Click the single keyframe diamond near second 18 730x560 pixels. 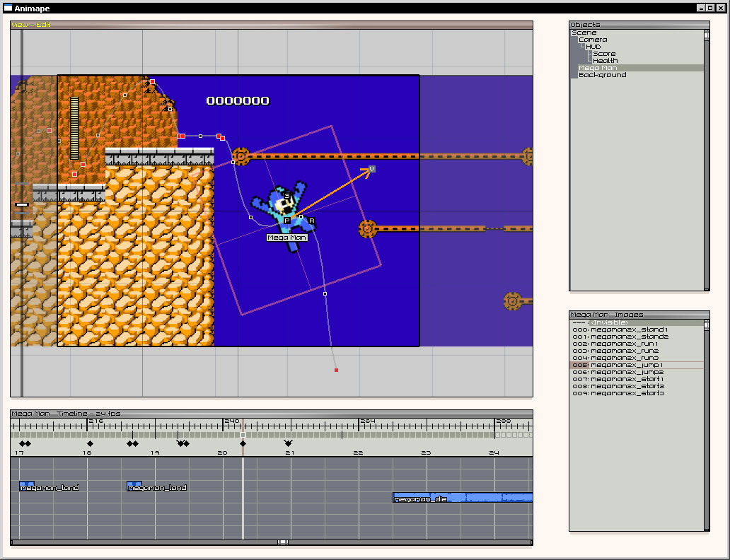(x=91, y=443)
